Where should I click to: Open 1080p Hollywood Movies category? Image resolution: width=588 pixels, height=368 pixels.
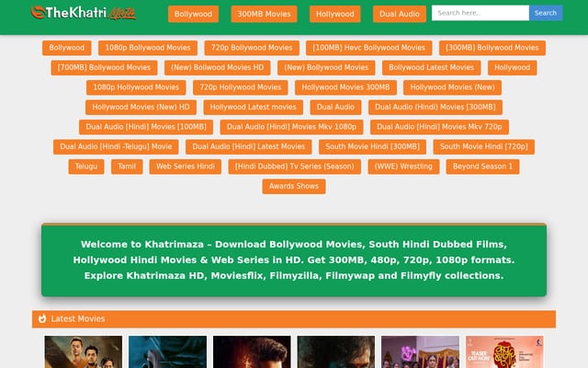tap(136, 87)
